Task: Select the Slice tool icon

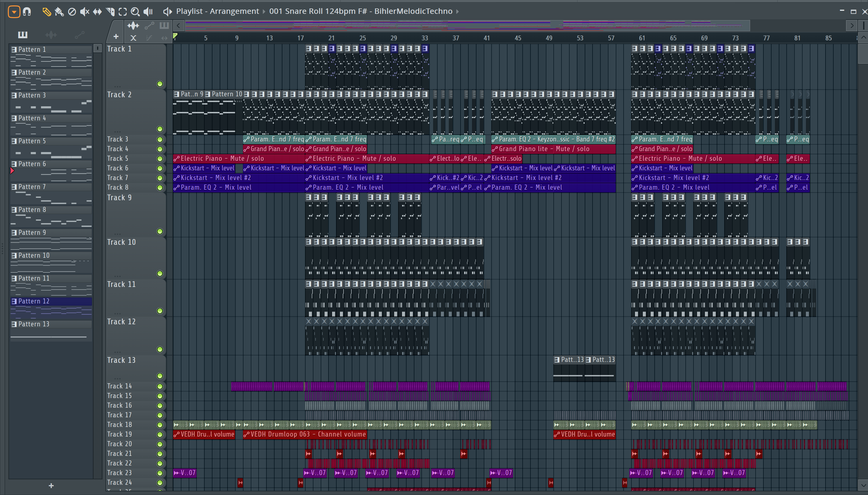Action: point(110,12)
